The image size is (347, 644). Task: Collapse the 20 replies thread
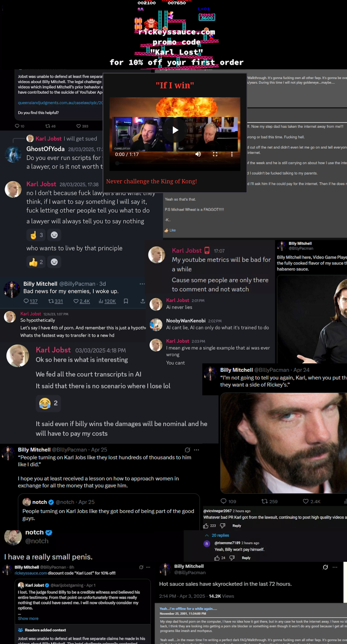click(217, 535)
